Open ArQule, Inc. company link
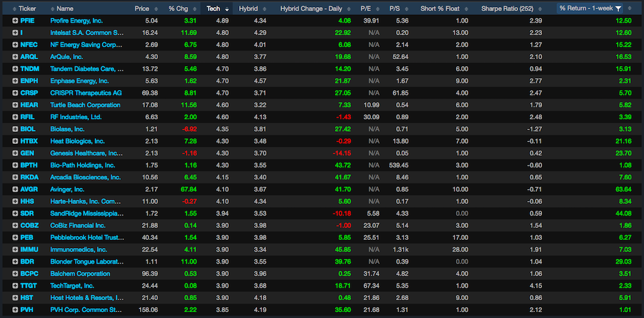This screenshot has height=318, width=644. [67, 57]
